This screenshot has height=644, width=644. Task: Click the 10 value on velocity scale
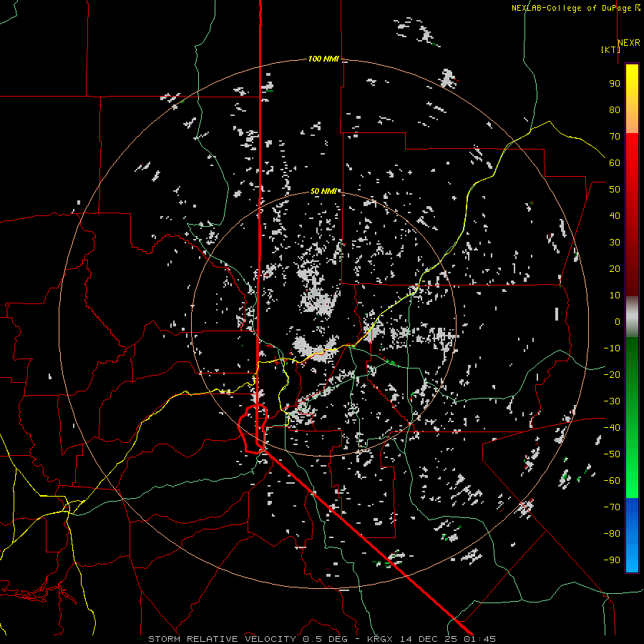[615, 296]
